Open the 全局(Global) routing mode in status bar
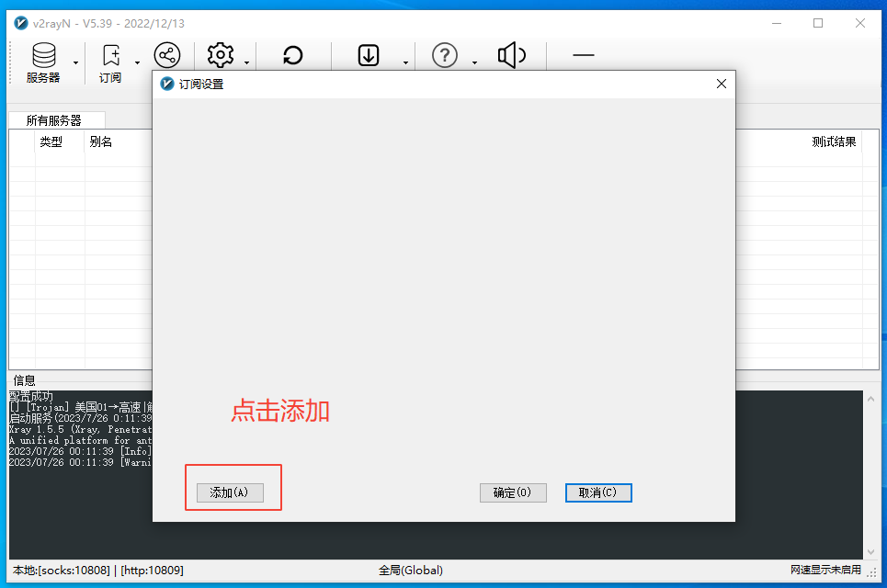The image size is (887, 588). pos(410,570)
